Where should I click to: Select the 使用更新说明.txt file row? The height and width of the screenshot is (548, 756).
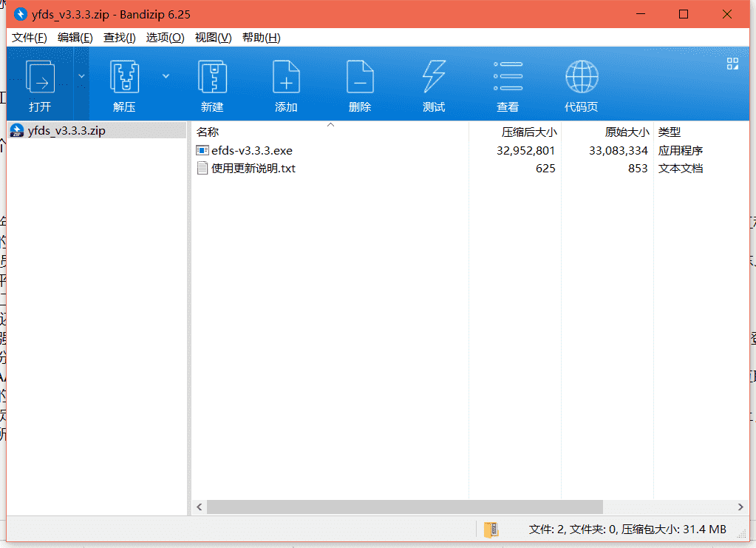coord(470,169)
